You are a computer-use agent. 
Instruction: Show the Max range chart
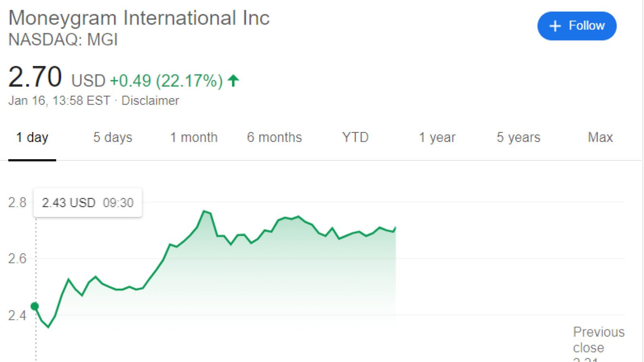point(600,138)
